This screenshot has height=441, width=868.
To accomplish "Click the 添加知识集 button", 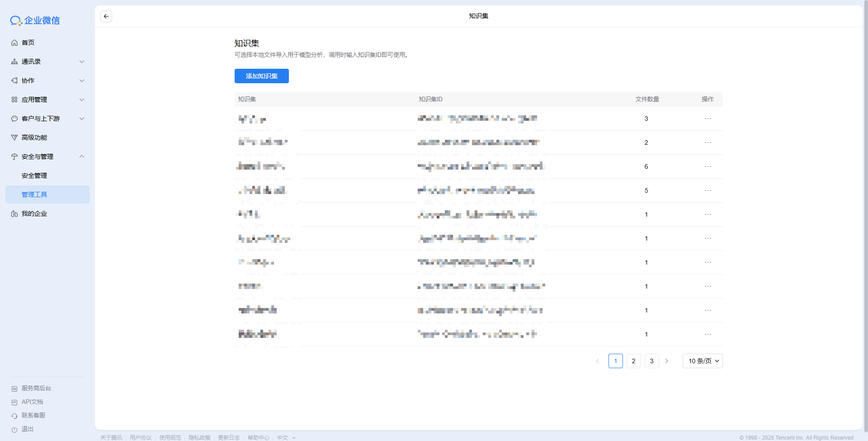I will 261,76.
